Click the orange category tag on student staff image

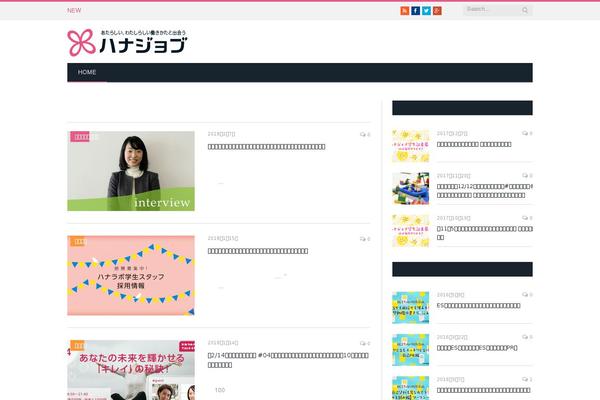click(x=77, y=241)
